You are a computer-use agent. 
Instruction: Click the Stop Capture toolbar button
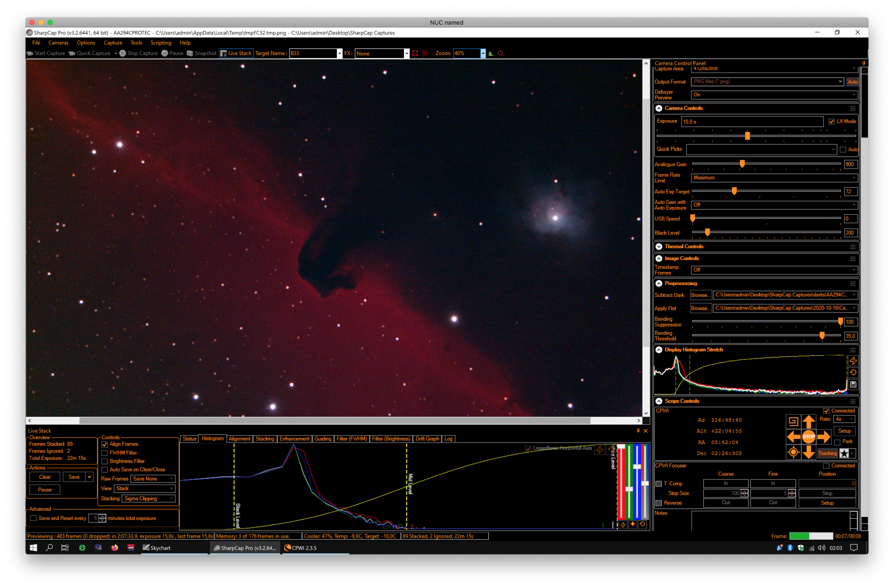tap(138, 53)
